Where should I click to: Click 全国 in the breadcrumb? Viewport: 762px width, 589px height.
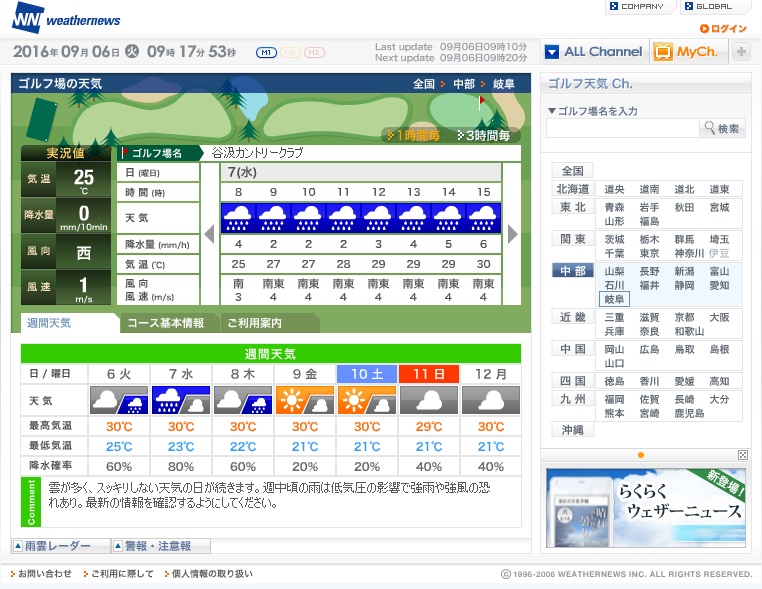point(424,84)
